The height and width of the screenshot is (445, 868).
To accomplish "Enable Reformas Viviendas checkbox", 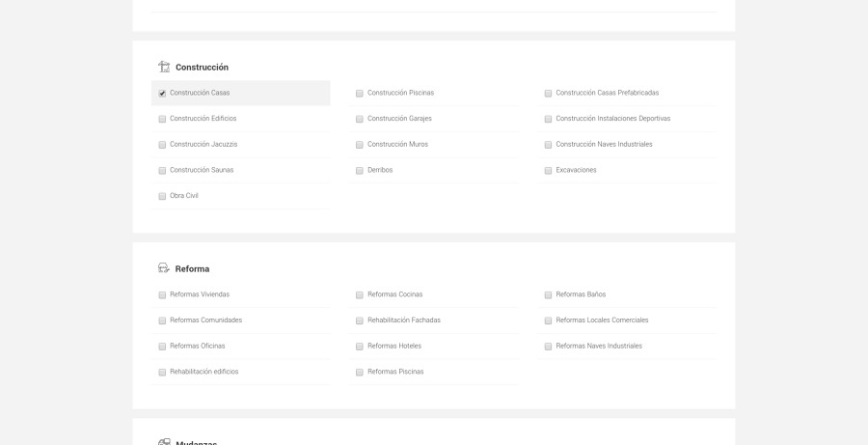I will (162, 295).
